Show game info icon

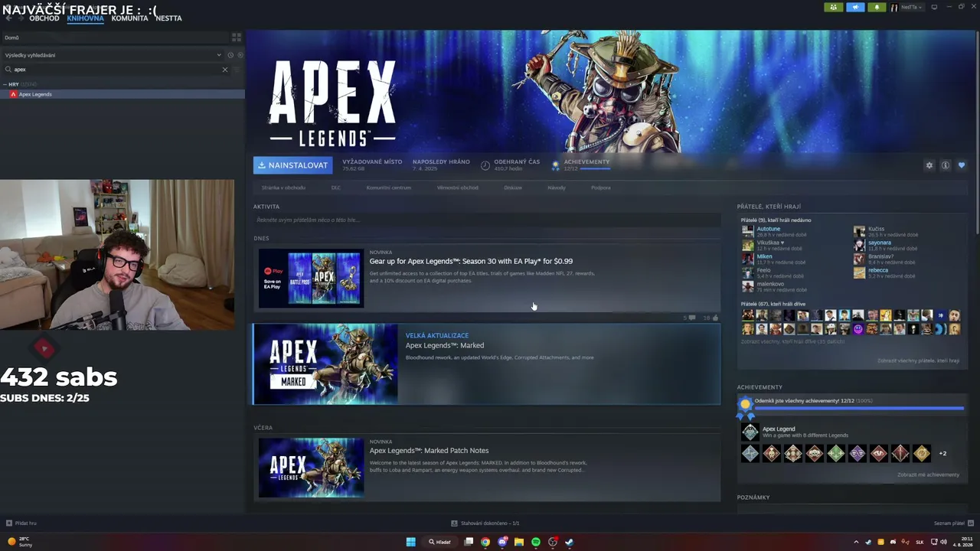point(946,165)
